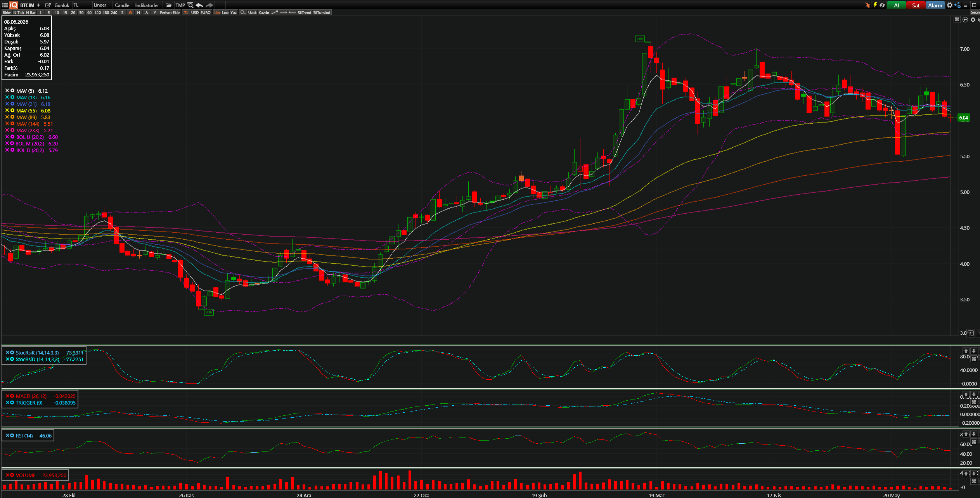Image resolution: width=980 pixels, height=498 pixels.
Task: Select the zoom magnifier tool
Action: tap(243, 12)
